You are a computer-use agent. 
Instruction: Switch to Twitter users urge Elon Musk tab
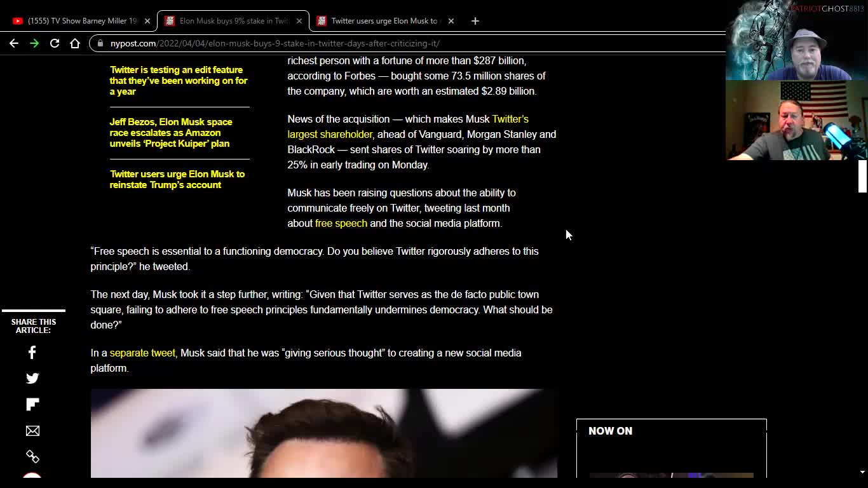coord(385,21)
